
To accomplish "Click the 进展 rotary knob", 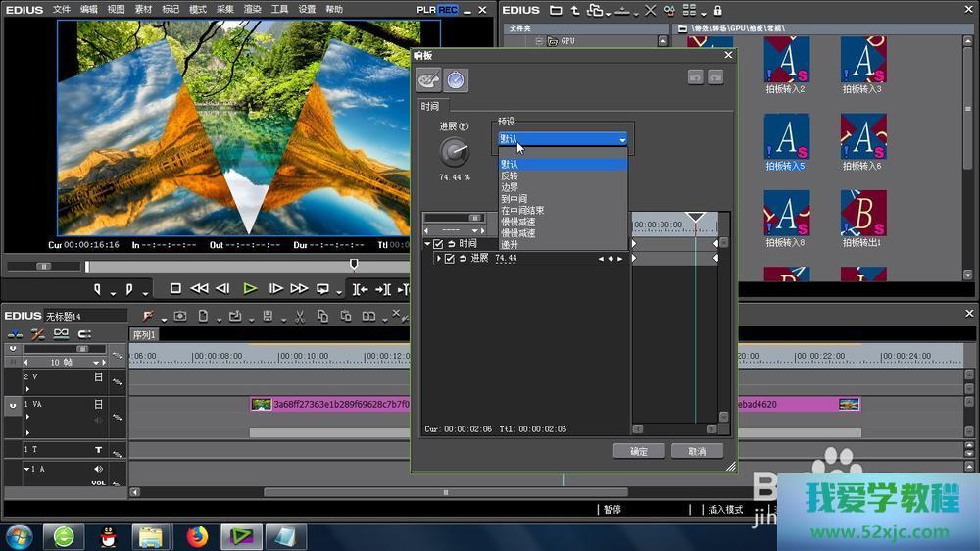I will pos(454,151).
